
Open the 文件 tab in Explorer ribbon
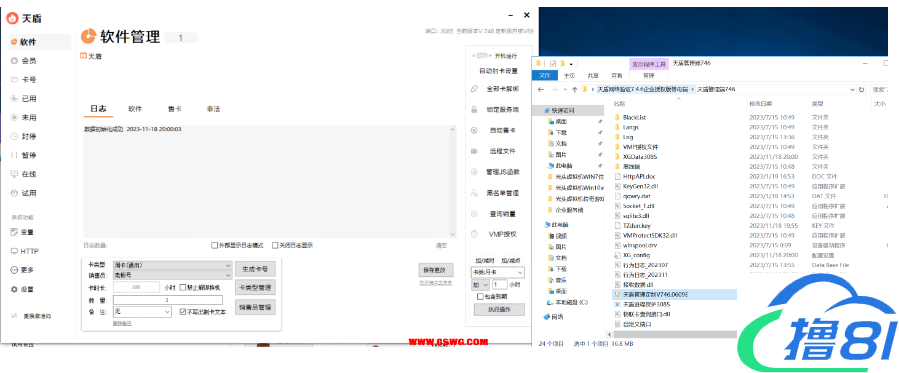[x=545, y=75]
